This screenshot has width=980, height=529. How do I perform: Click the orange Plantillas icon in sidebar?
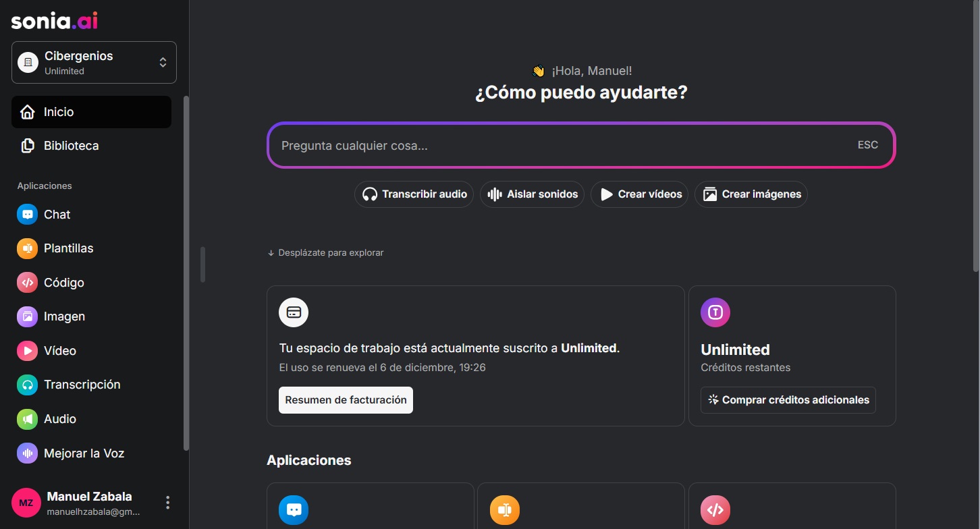(28, 248)
